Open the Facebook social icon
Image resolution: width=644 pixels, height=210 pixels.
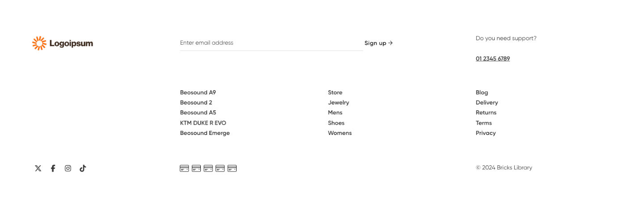[x=53, y=168]
